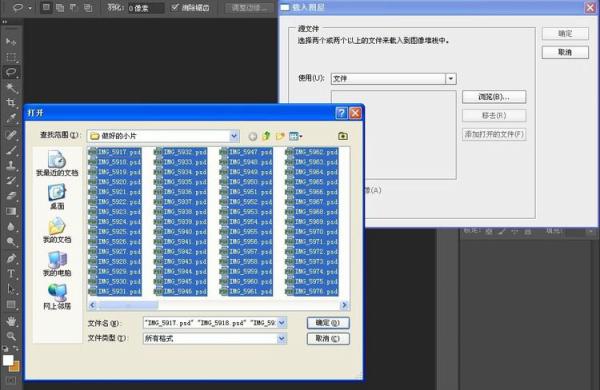600x390 pixels.
Task: Select the Magic Wand tool
Action: pos(11,88)
